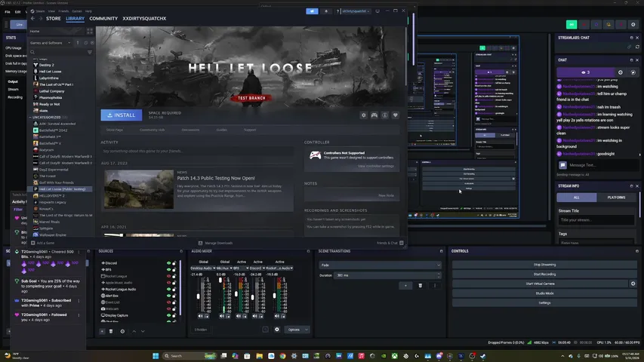Delete scene transition with trash icon
The height and width of the screenshot is (362, 644).
coord(421,286)
